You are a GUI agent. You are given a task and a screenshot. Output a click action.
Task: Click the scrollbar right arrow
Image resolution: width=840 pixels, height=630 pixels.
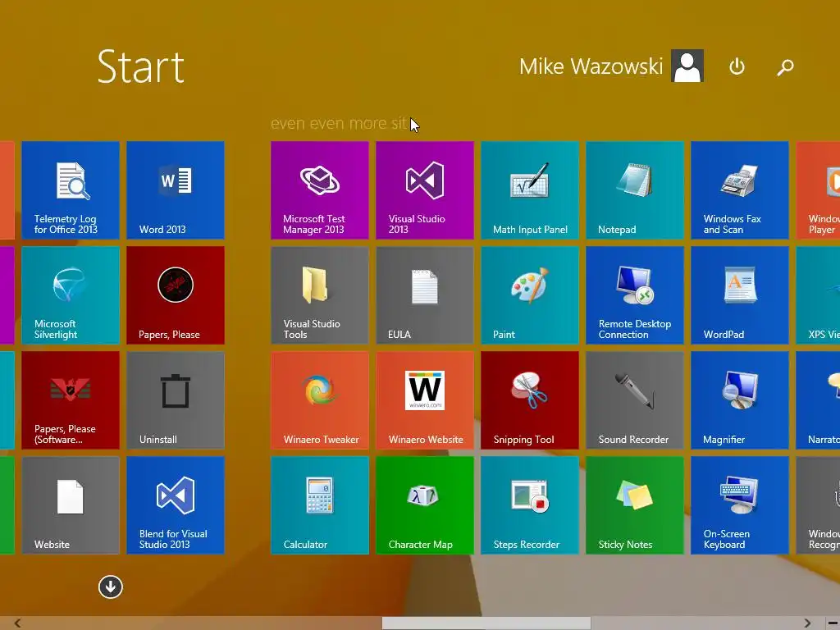click(x=808, y=623)
